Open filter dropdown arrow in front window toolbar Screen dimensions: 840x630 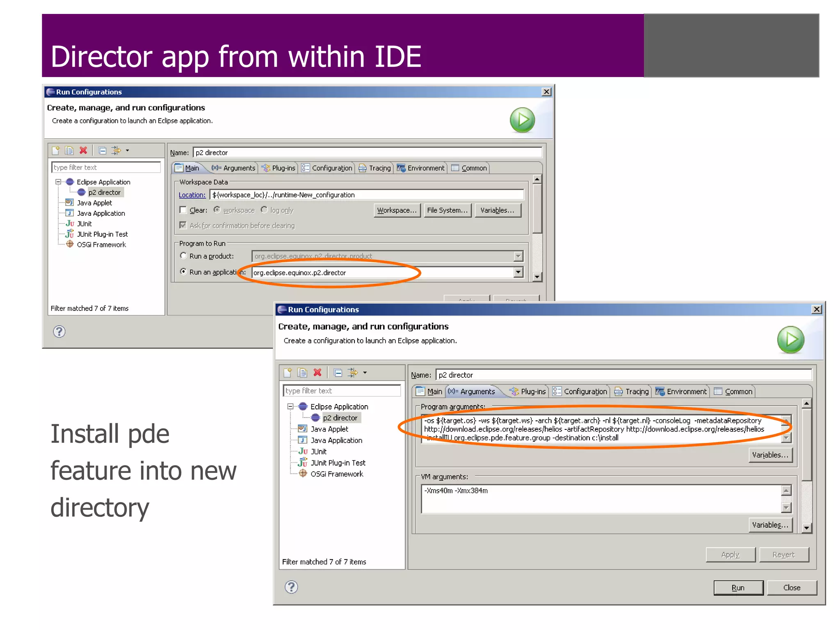pos(365,373)
